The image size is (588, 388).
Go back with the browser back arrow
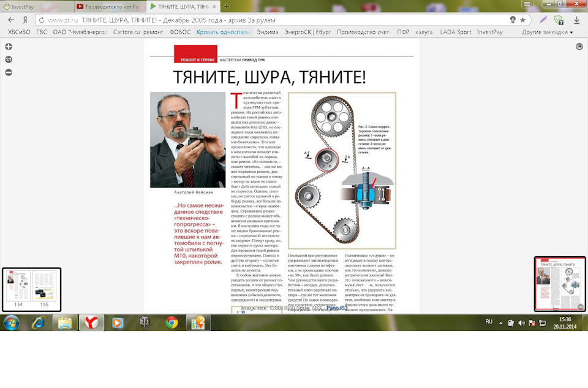pyautogui.click(x=10, y=20)
